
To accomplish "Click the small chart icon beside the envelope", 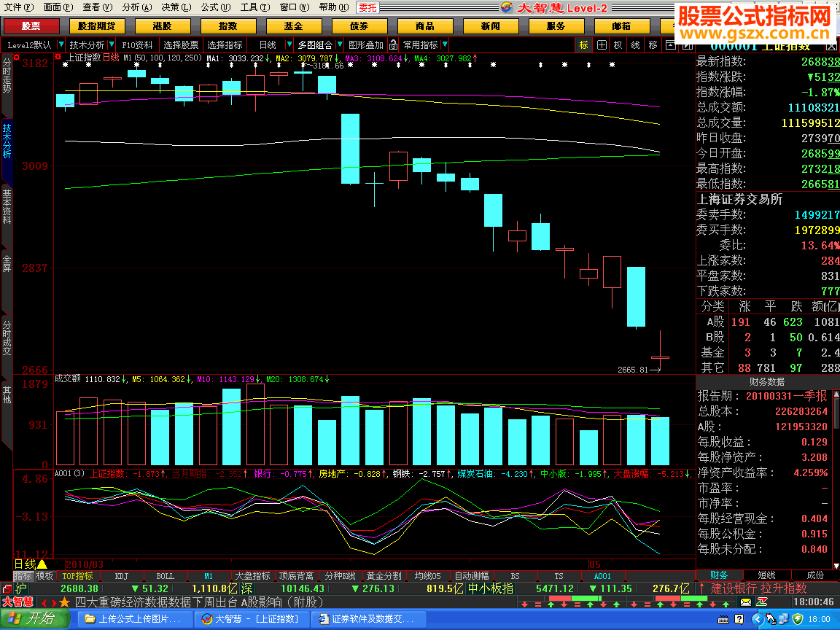I will [762, 602].
